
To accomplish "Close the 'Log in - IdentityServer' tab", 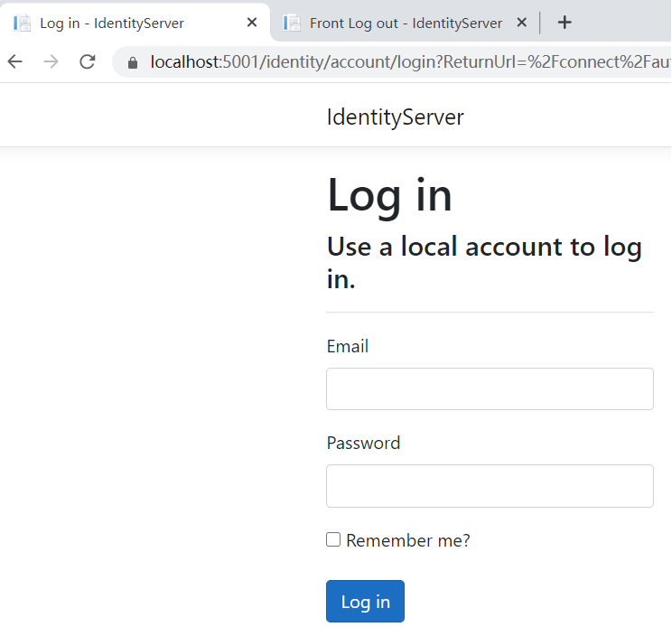I will [x=252, y=23].
